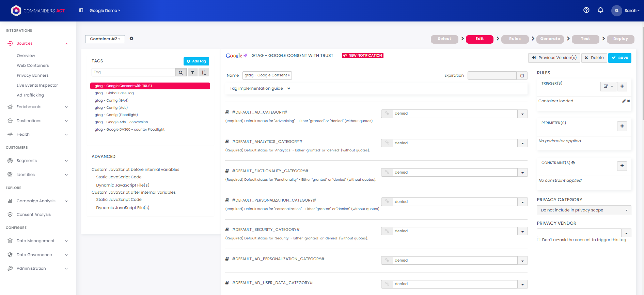Open the notifications bell
644x295 pixels.
(600, 10)
